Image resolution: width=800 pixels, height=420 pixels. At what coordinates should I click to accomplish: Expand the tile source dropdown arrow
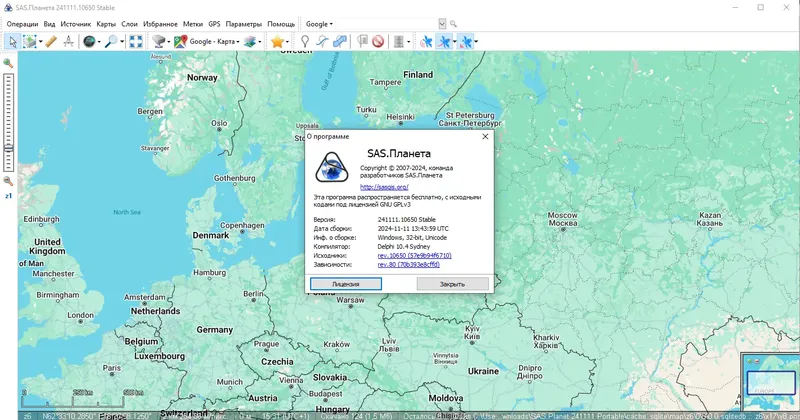(169, 42)
